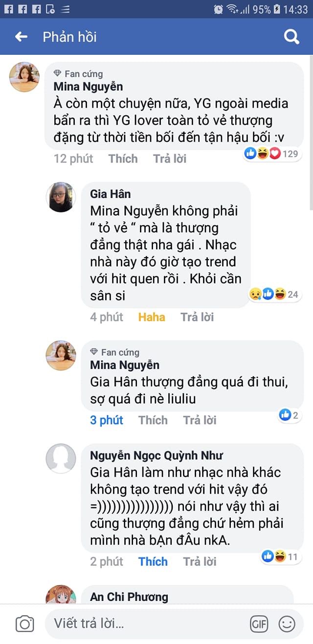Open An Chi Phương's profile name
The width and height of the screenshot is (313, 644).
129,596
